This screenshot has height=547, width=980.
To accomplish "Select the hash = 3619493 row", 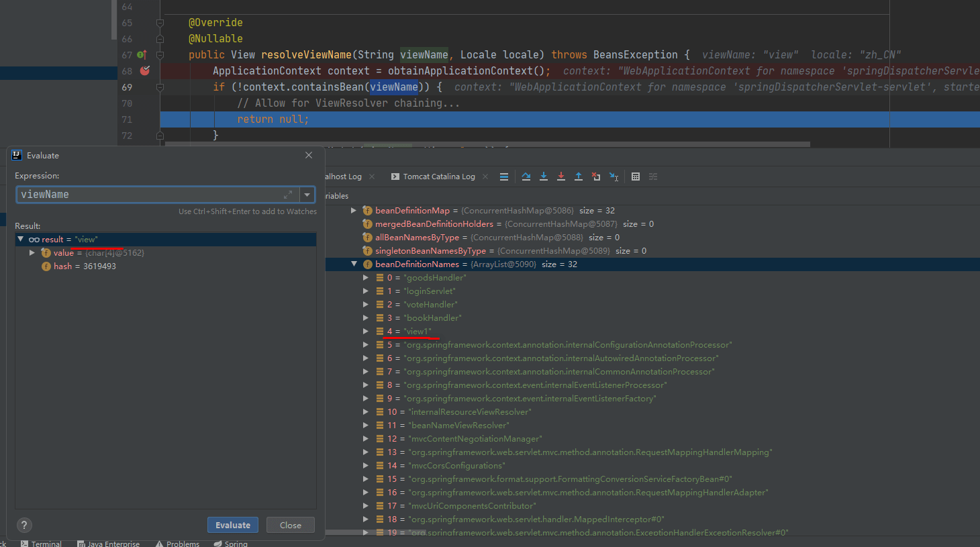I will 166,266.
